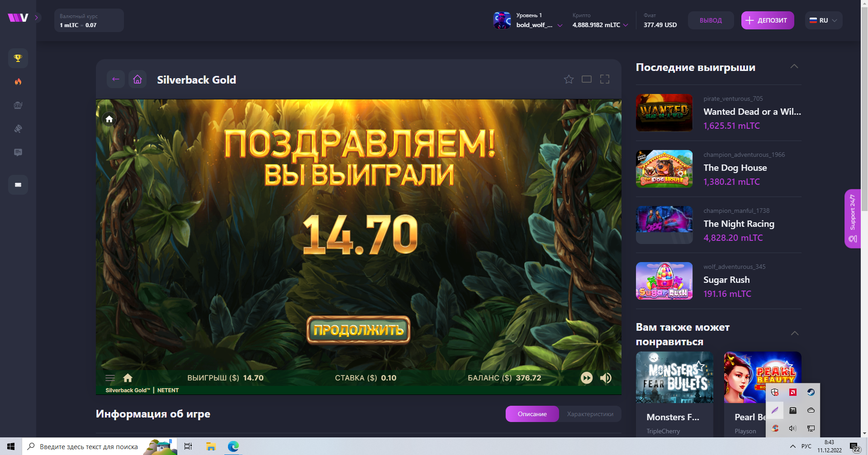The width and height of the screenshot is (868, 455).
Task: Open the bold_wolf user profile dropdown
Action: 539,20
